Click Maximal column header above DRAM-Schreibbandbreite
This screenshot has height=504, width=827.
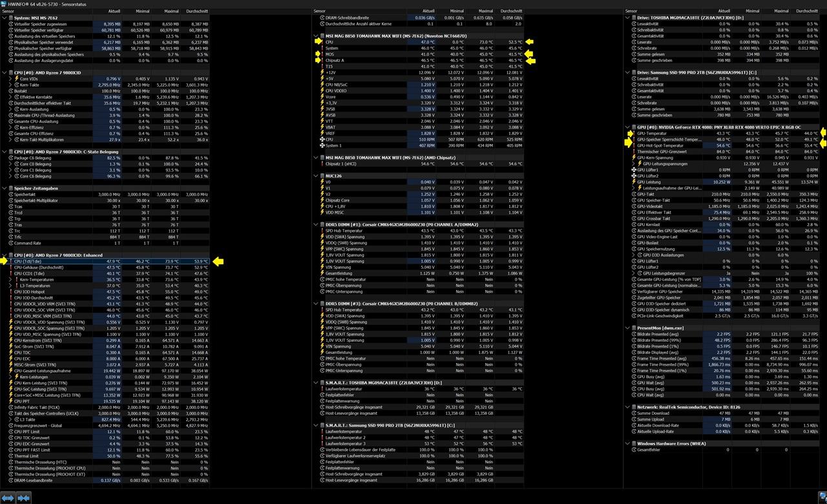[x=485, y=11]
